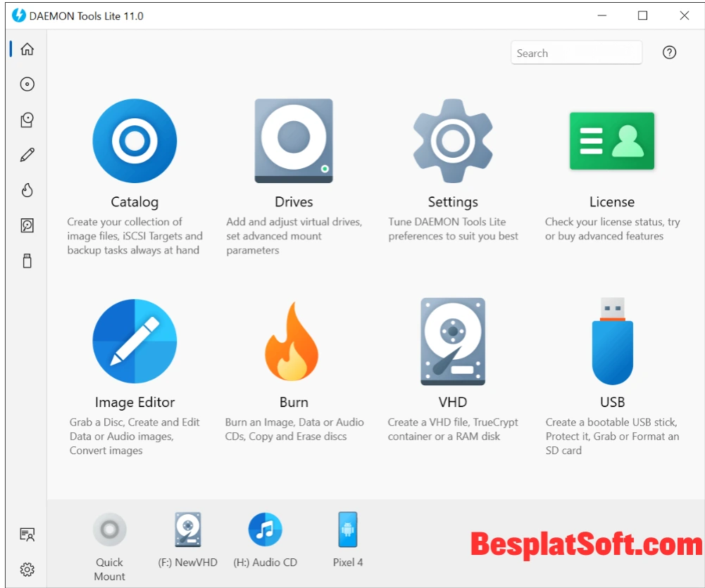Select the Burn flame icon in the sidebar
The height and width of the screenshot is (588, 705).
26,189
